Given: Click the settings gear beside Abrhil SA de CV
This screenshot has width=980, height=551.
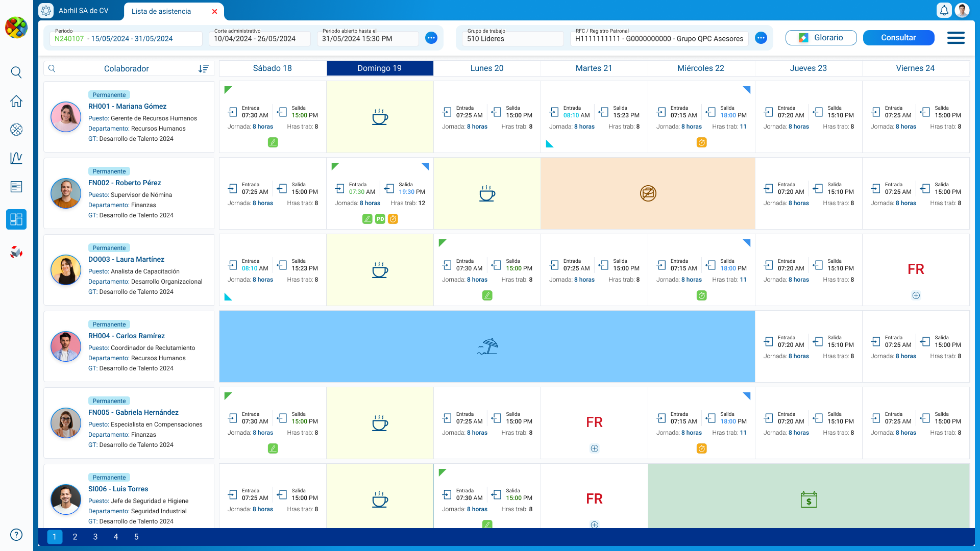Looking at the screenshot, I should click(46, 11).
